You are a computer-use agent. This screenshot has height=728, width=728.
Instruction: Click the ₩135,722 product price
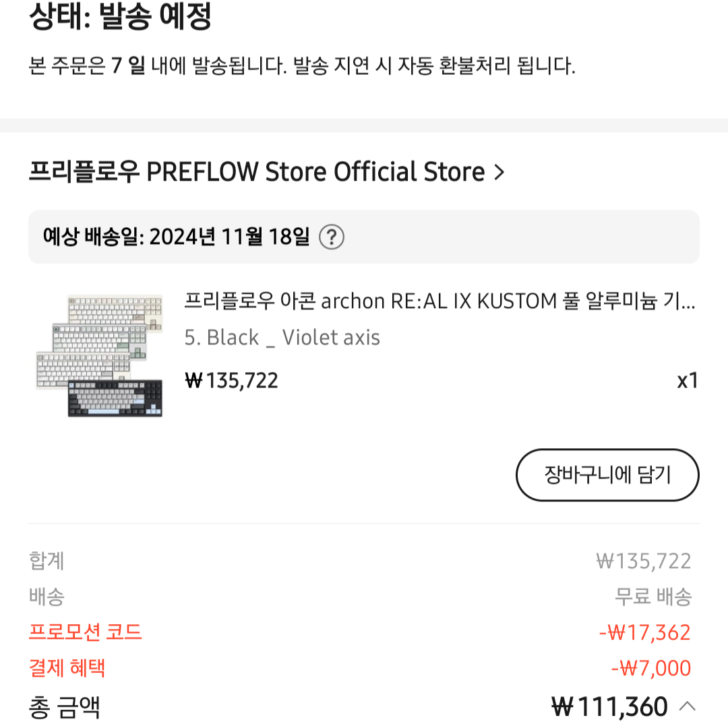tap(232, 380)
